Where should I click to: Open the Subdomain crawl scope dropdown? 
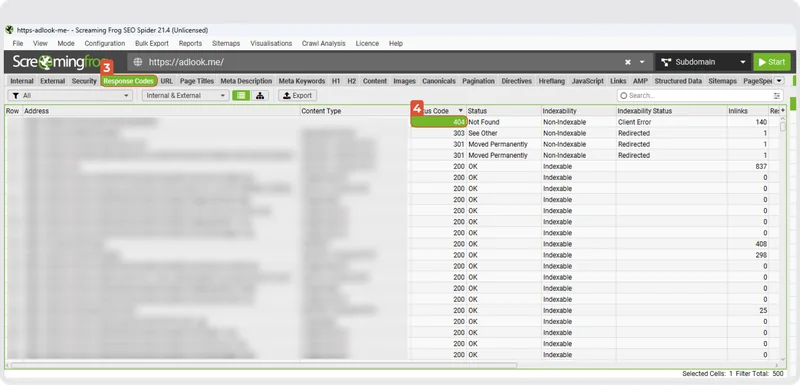(x=703, y=62)
